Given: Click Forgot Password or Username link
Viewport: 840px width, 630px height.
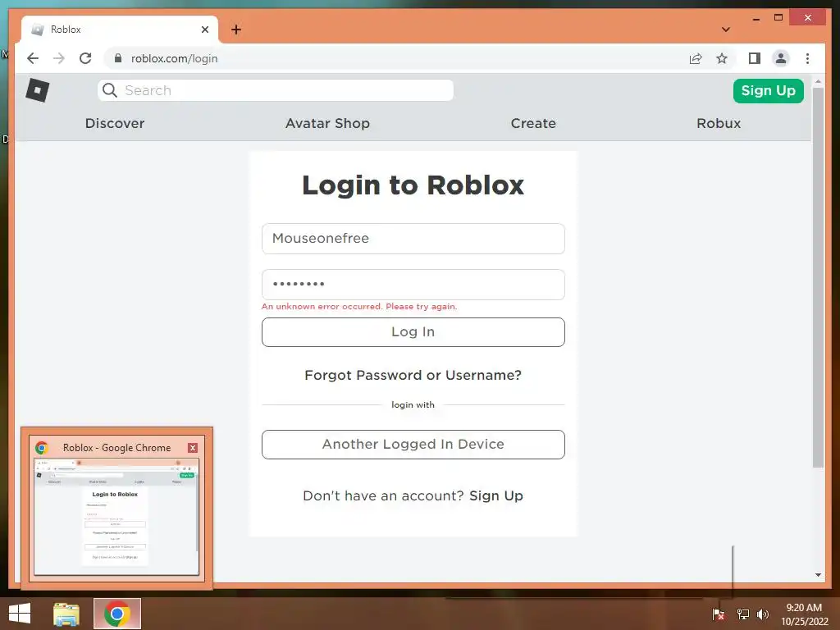Looking at the screenshot, I should point(413,375).
